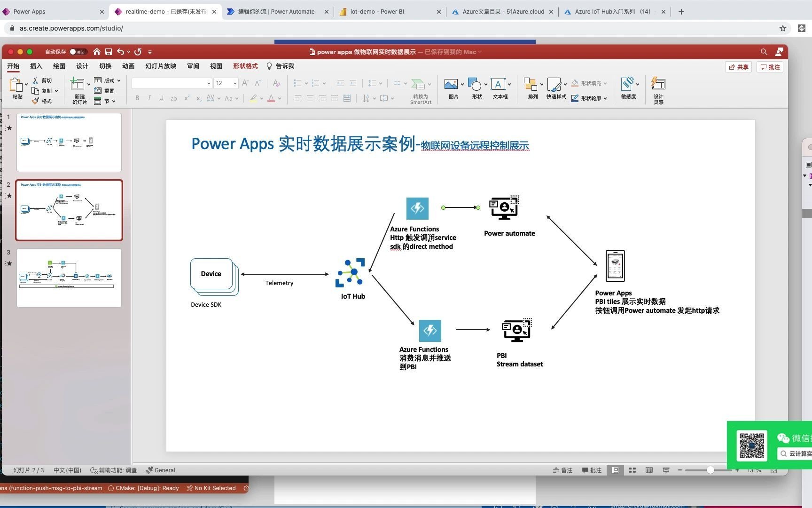Click the font color swatch

271,98
